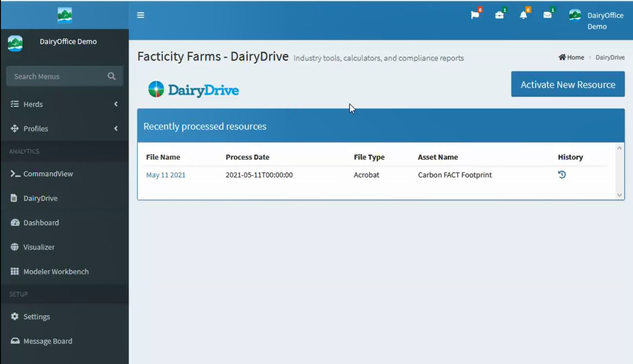Open CommandView in the sidebar
Image resolution: width=633 pixels, height=364 pixels.
point(48,174)
